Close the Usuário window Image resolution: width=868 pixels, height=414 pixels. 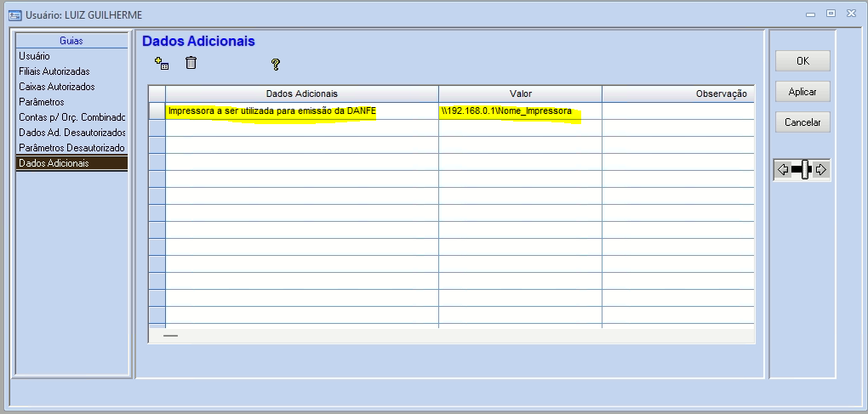(850, 13)
